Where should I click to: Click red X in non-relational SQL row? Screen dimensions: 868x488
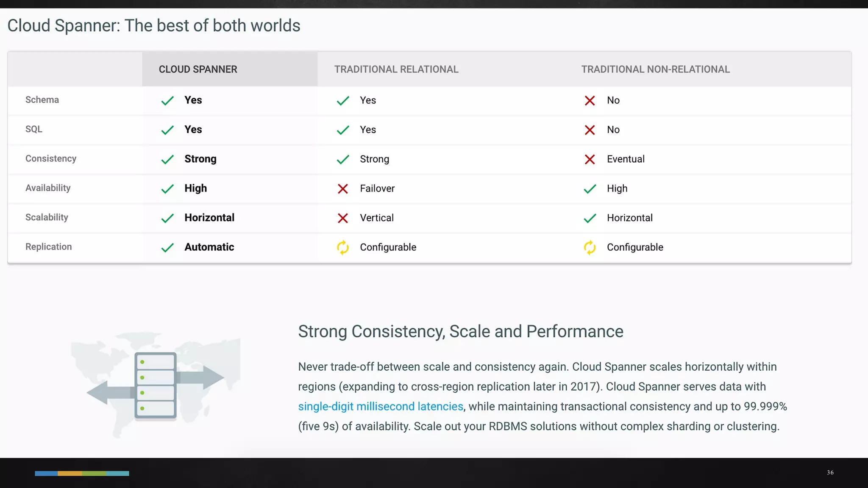click(590, 130)
